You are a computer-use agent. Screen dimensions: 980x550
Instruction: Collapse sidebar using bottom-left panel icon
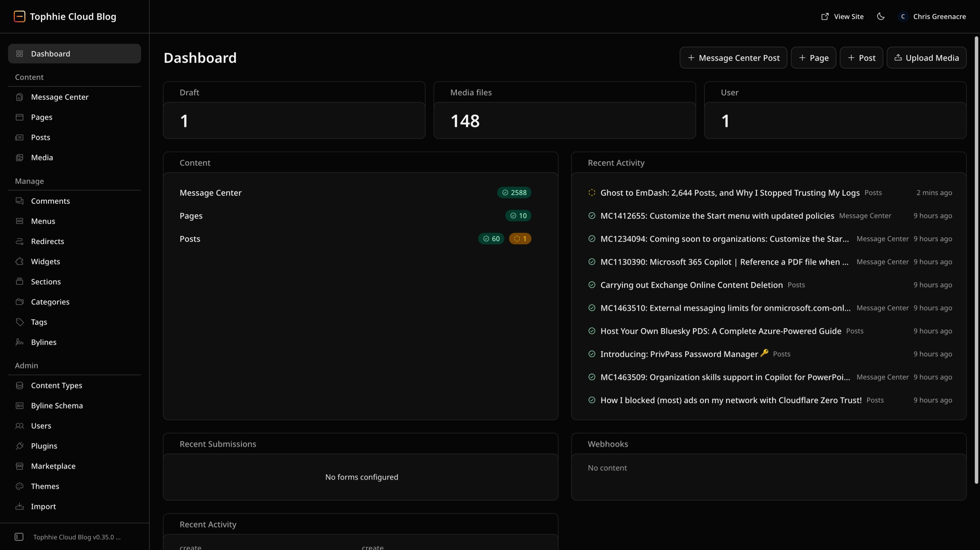click(x=19, y=537)
